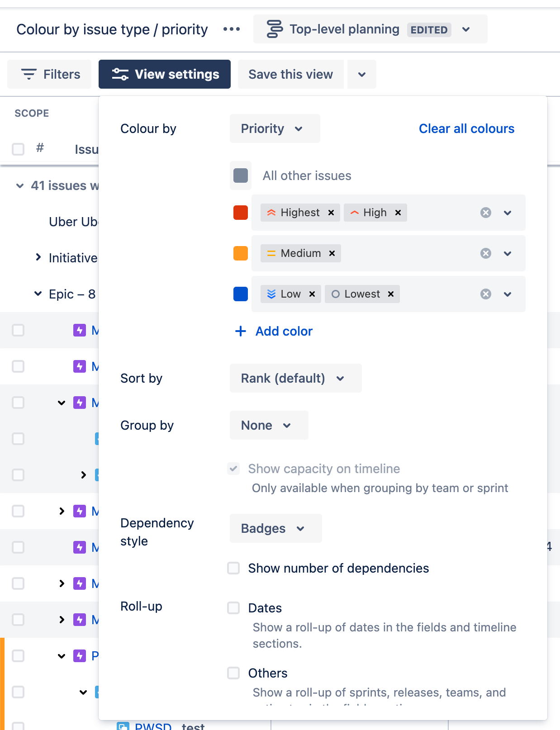Collapse the expanded third epic row under Epic – 8
This screenshot has height=730, width=560.
pos(62,403)
